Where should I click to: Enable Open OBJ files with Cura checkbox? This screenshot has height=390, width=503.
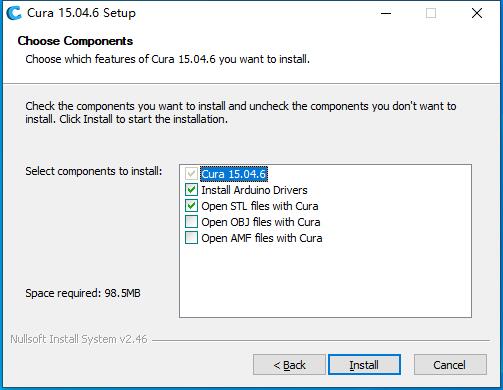click(191, 222)
